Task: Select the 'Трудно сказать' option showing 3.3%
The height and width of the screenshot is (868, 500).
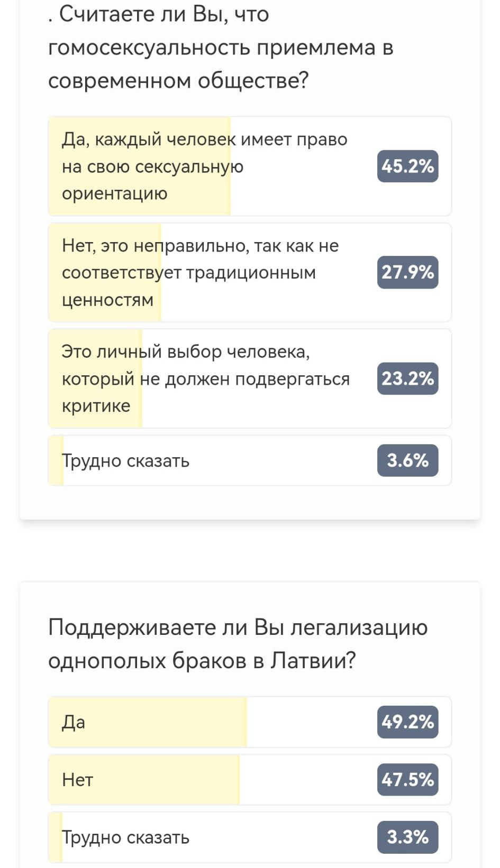Action: coord(250,837)
